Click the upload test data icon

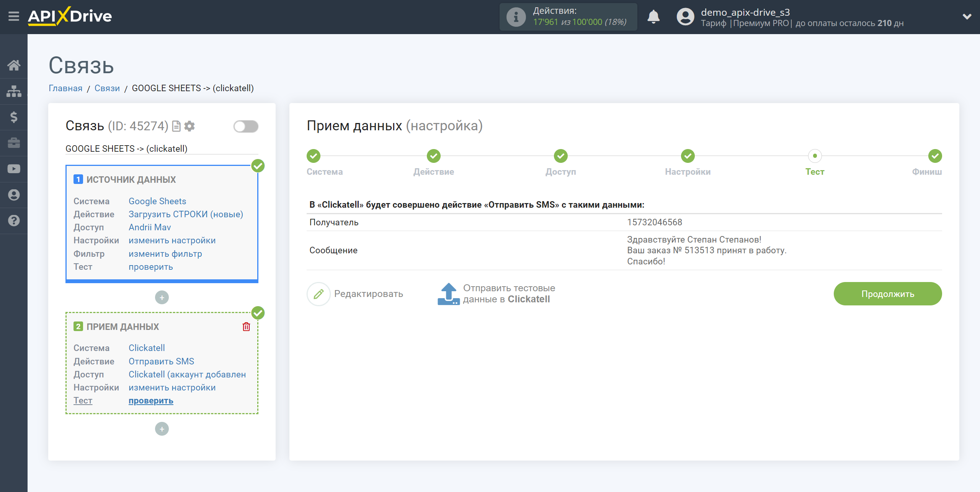point(448,294)
